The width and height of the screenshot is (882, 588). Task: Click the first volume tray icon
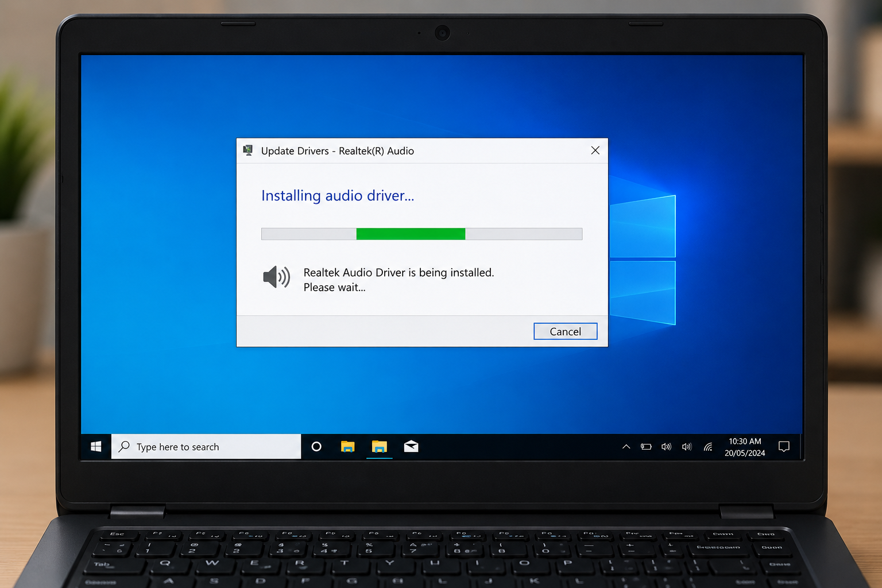(666, 447)
